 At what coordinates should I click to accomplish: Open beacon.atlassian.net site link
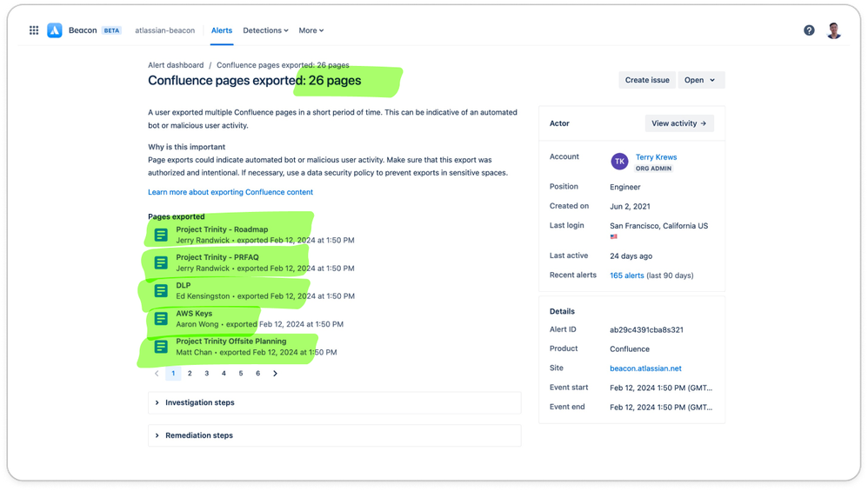[x=645, y=368]
